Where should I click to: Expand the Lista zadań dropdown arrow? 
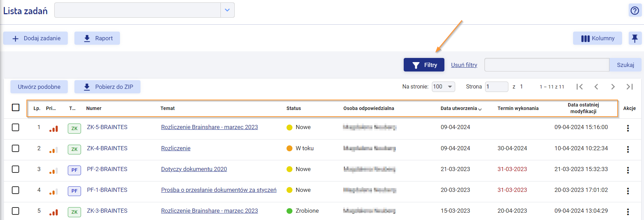227,10
